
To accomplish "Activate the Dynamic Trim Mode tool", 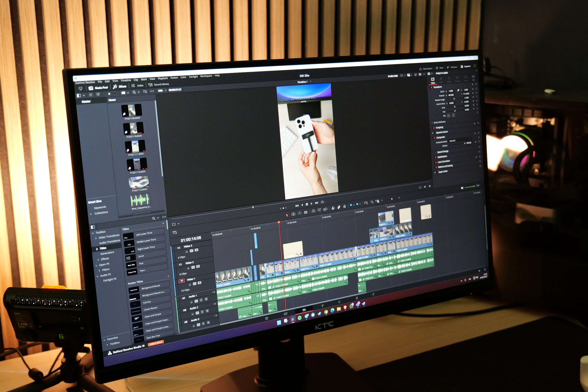I will pyautogui.click(x=300, y=213).
